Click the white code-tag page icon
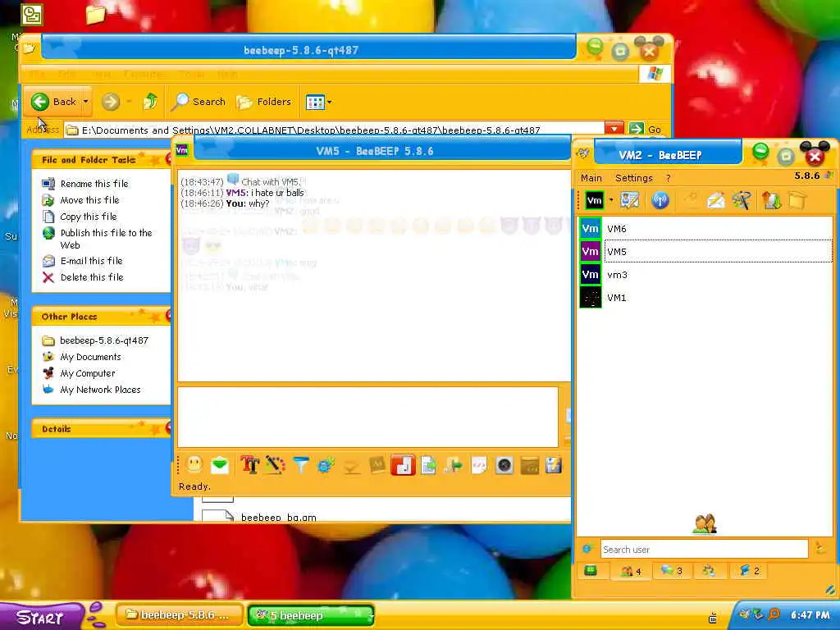This screenshot has height=630, width=840. pos(478,465)
